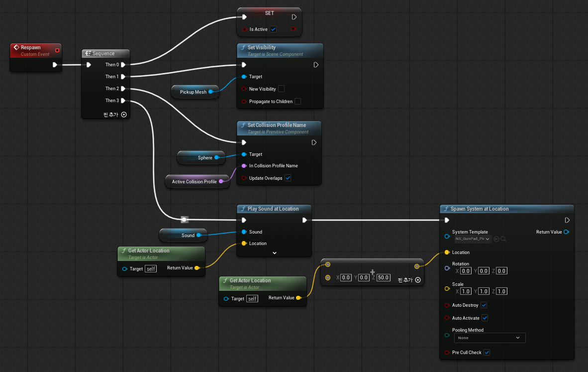
Task: Click the add node's X value field
Action: (x=346, y=277)
